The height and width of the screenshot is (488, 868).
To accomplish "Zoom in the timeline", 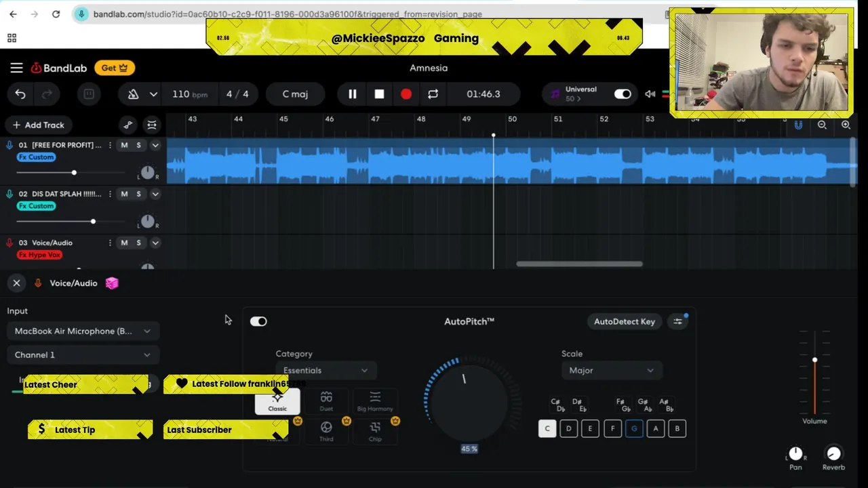I will [846, 125].
